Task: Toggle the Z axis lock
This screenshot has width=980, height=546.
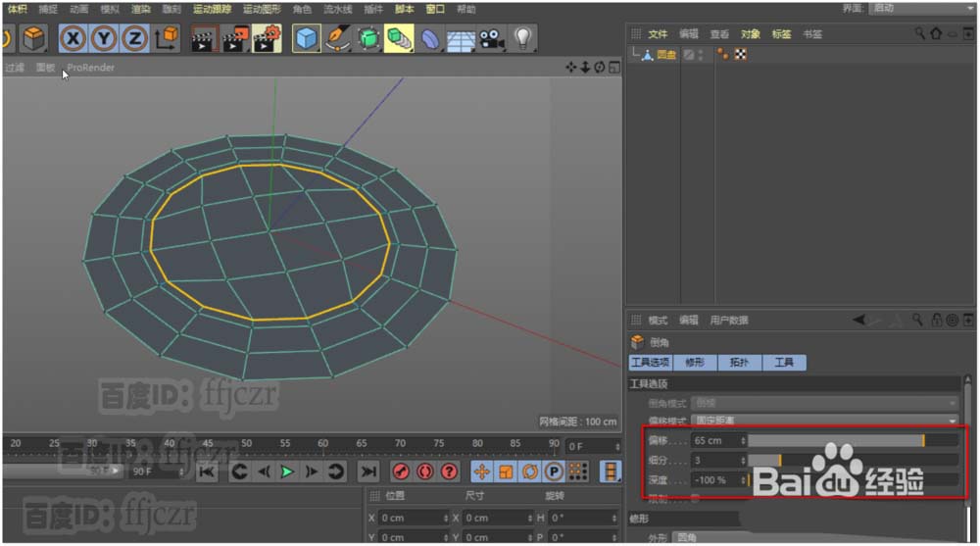Action: coord(135,38)
